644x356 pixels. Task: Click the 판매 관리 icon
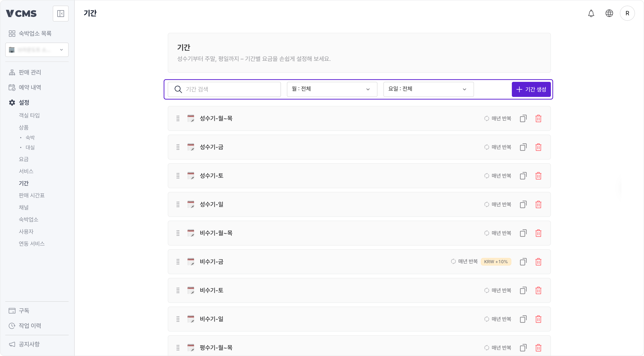pos(12,72)
